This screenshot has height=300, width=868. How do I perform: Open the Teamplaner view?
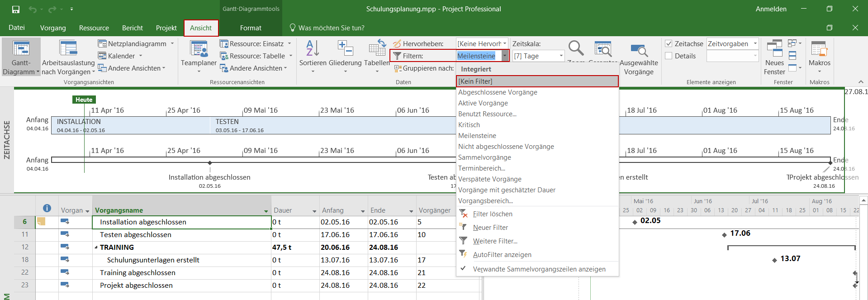click(x=199, y=50)
